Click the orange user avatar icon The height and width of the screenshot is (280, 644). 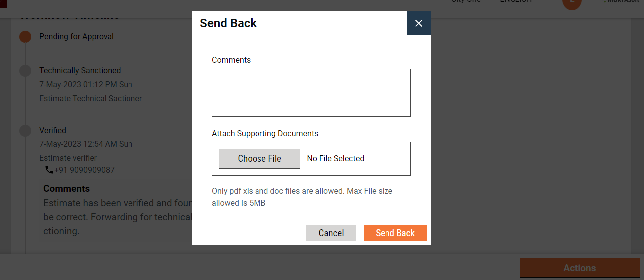(x=572, y=2)
